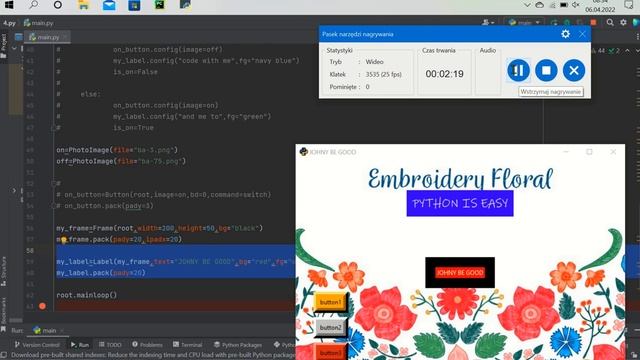The image size is (640, 360).
Task: Open the PyCharm Search Everywhere magnifier icon
Action: click(x=610, y=22)
